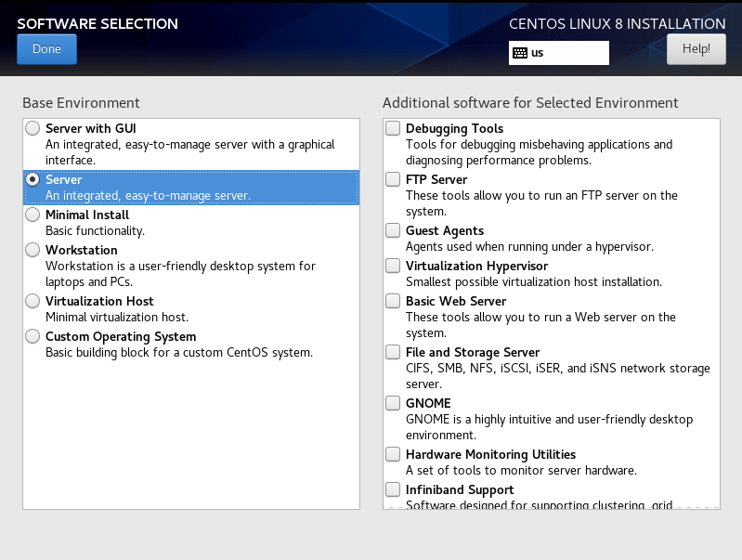Click 'GNOME' label text
This screenshot has width=742, height=560.
pos(428,403)
